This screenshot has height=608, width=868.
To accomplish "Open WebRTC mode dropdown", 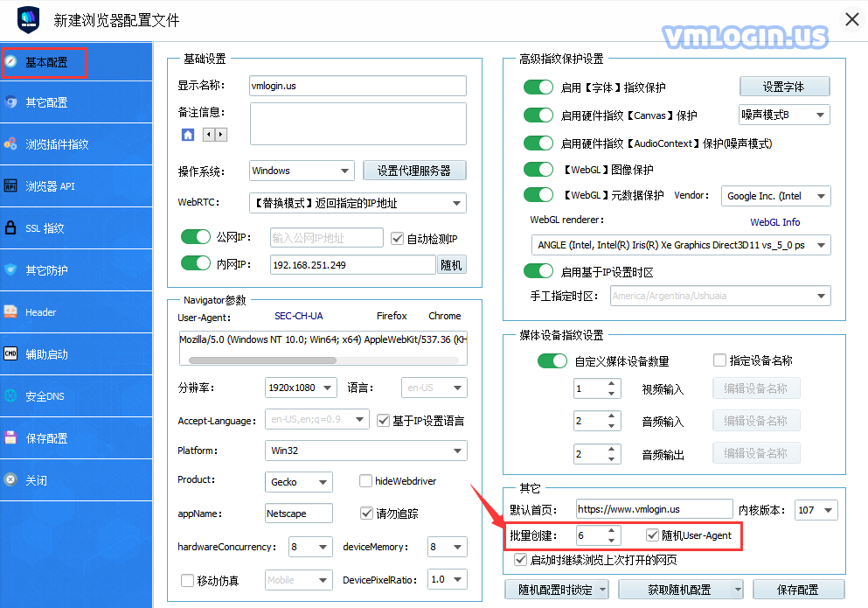I will point(358,203).
